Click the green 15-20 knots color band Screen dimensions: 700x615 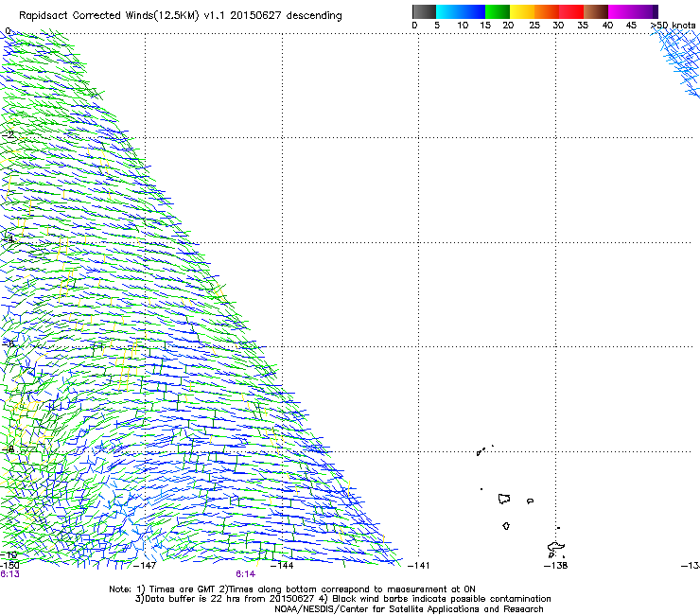(x=498, y=11)
